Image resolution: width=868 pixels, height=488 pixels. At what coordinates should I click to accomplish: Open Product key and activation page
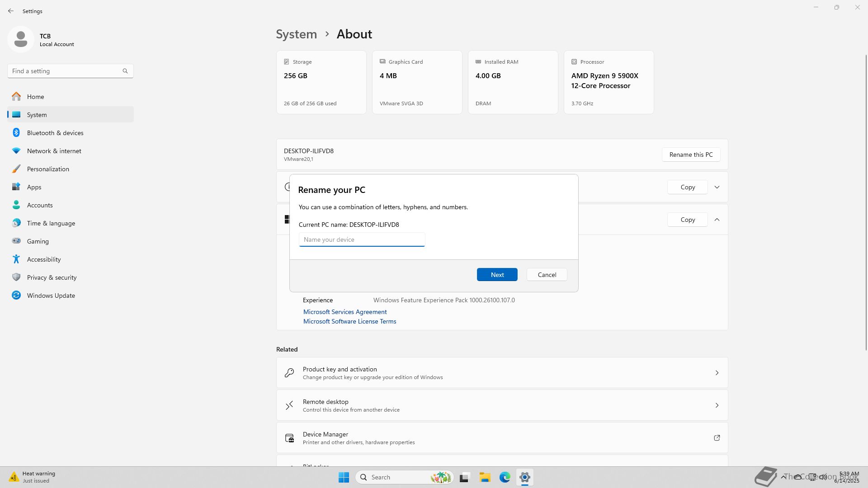point(502,373)
